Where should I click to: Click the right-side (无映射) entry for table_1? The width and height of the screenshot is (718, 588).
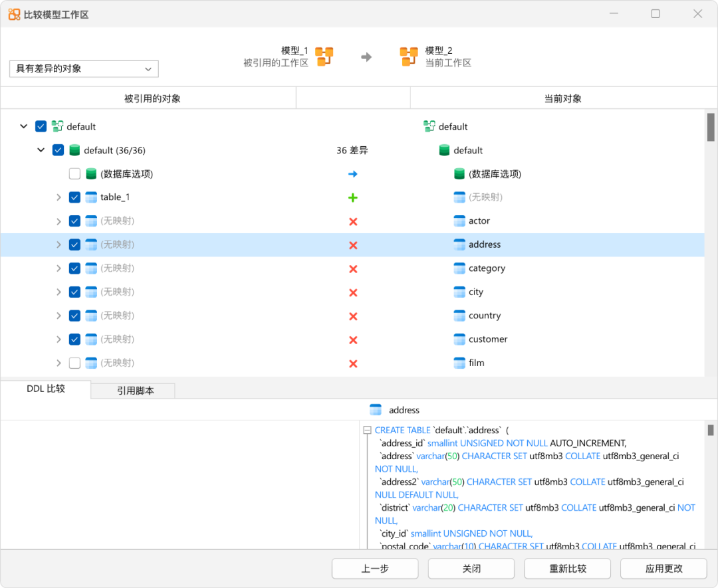click(485, 197)
